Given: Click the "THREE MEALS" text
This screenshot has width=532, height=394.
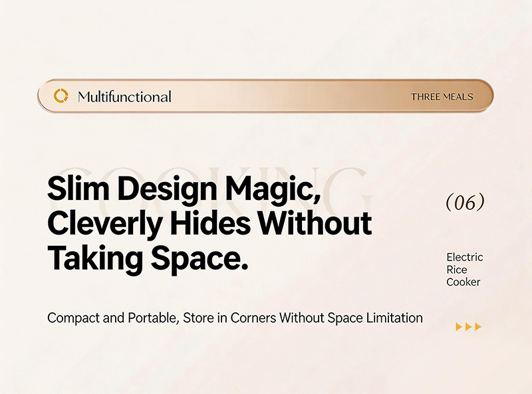Looking at the screenshot, I should click(x=442, y=97).
